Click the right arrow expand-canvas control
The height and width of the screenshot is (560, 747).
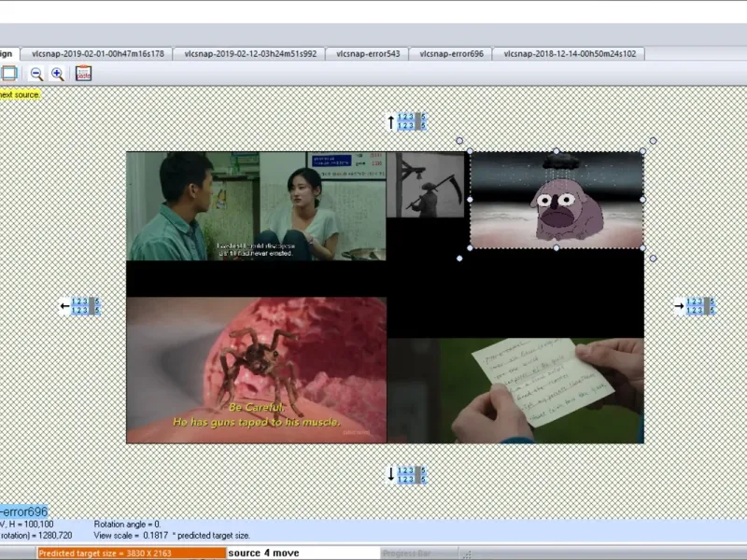[x=695, y=306]
